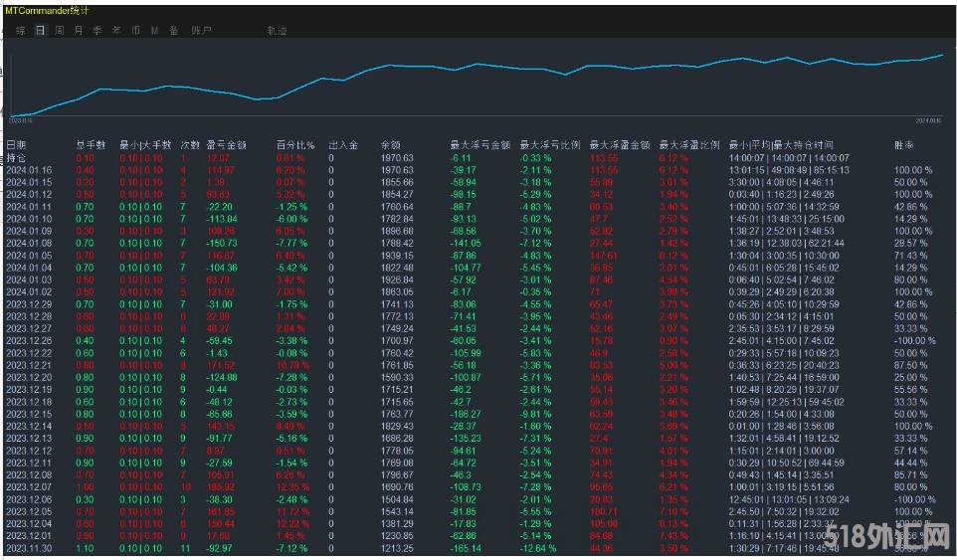
Task: Open the 币 currency tab
Action: (x=135, y=30)
